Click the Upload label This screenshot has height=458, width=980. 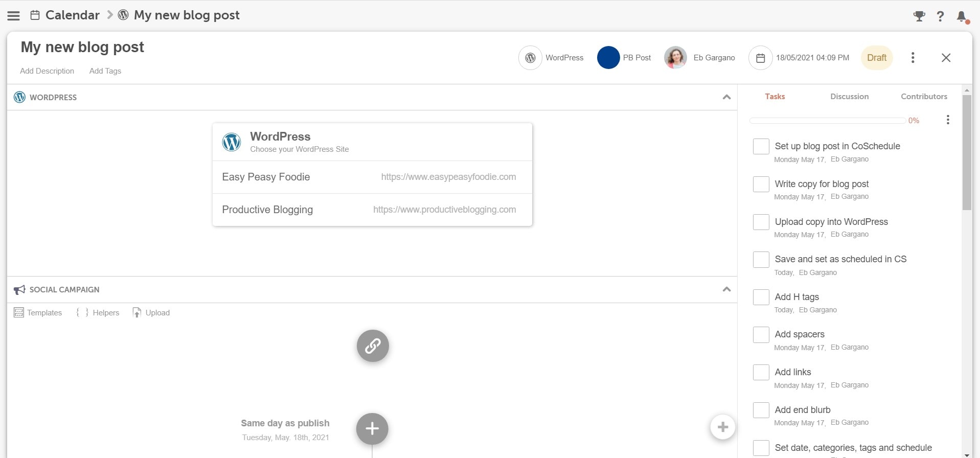coord(157,313)
